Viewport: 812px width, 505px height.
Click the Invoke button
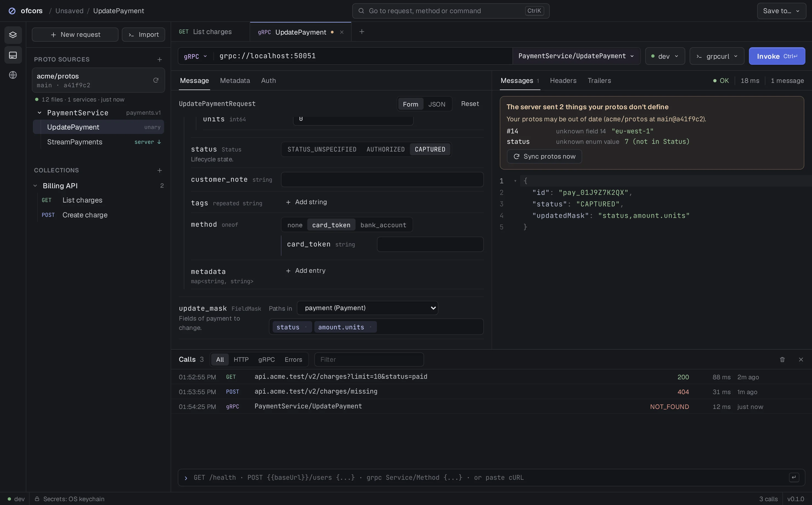pos(777,56)
